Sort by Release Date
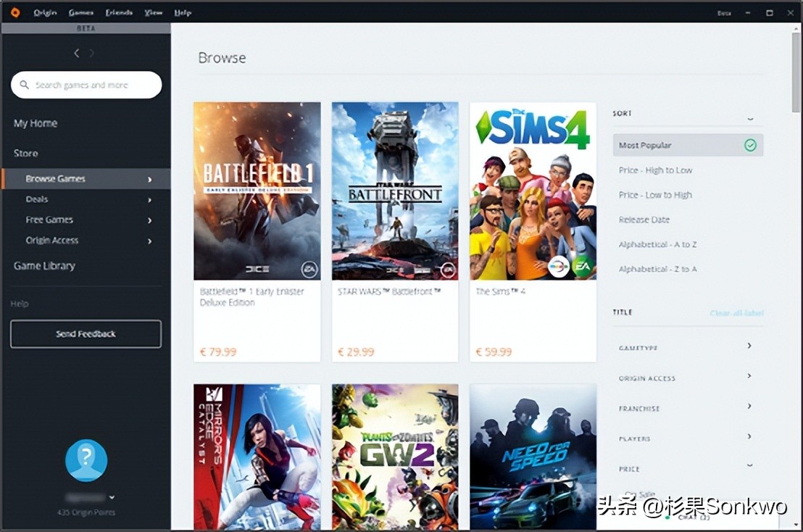Screen dimensions: 803x532 coord(644,220)
